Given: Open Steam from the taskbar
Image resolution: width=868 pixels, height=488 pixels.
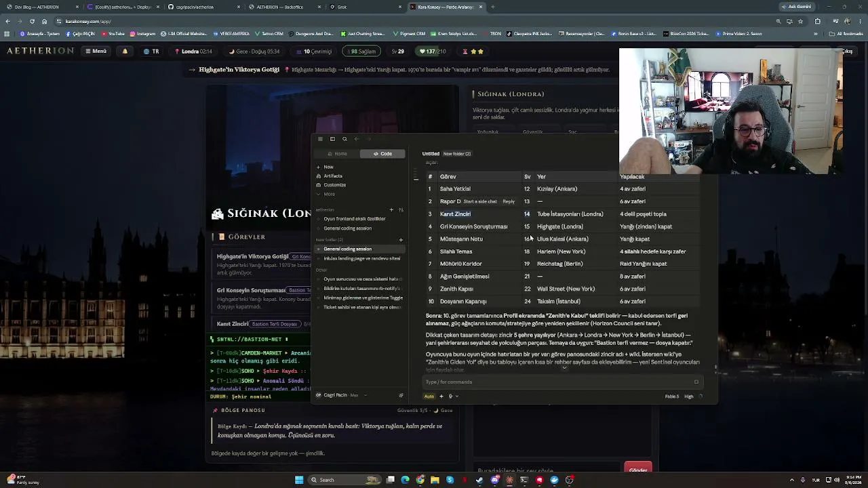Looking at the screenshot, I should (479, 480).
